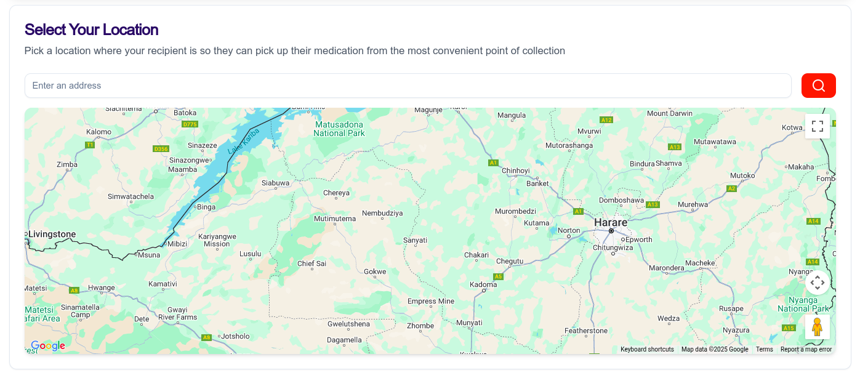Click the Google logo on map

click(48, 346)
